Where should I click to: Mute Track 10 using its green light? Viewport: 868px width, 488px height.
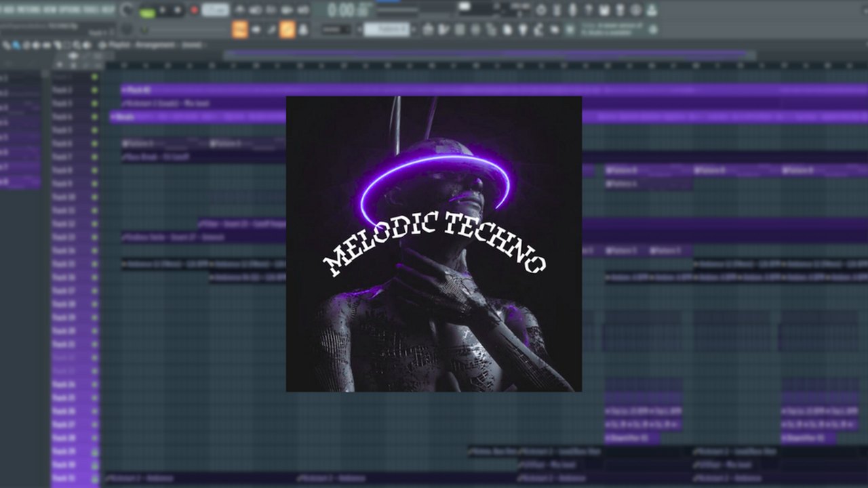coord(94,197)
